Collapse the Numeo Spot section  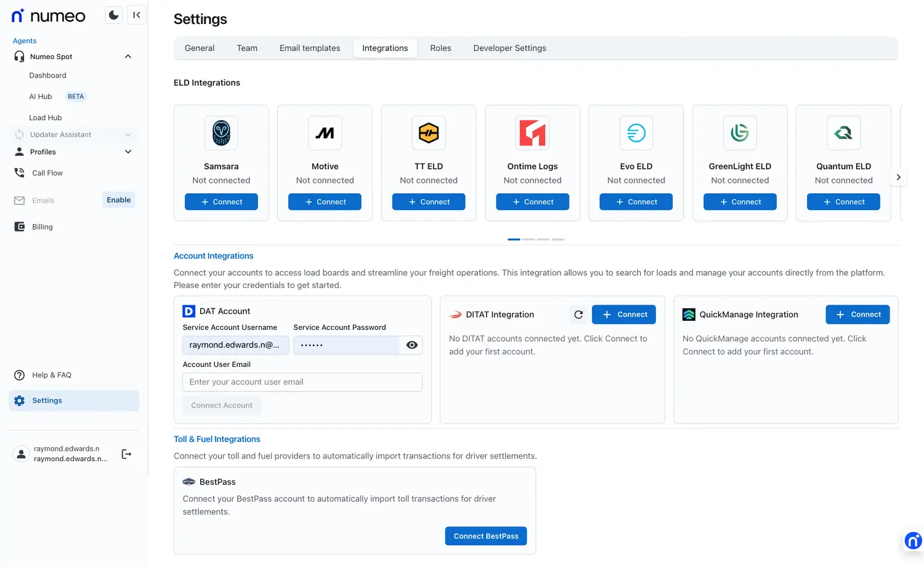click(128, 57)
